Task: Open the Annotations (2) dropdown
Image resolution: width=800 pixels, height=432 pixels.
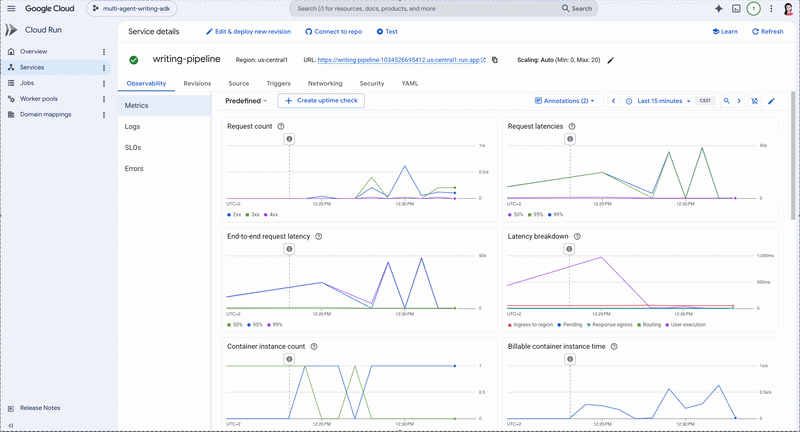Action: [565, 101]
